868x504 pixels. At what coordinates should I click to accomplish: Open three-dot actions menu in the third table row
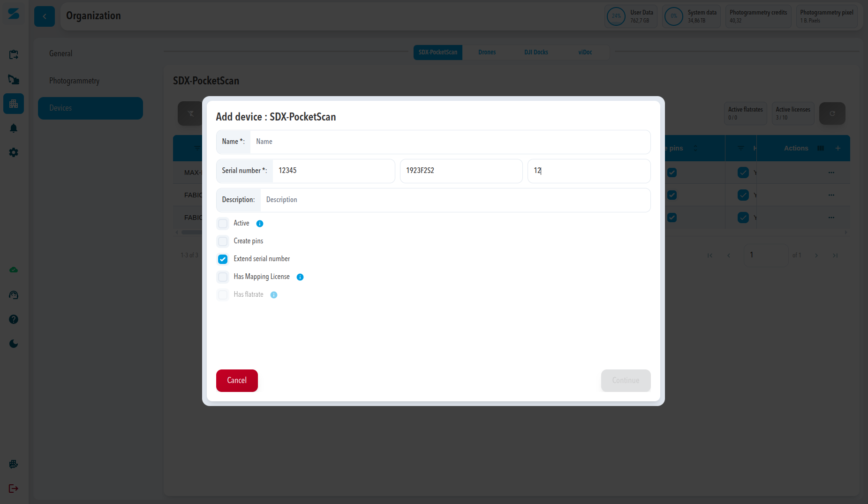[x=831, y=218]
